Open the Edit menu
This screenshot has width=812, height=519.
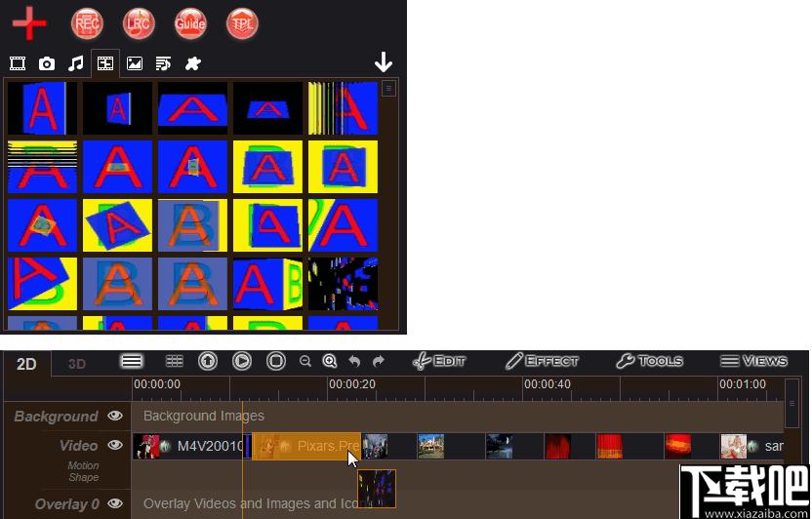click(x=439, y=361)
